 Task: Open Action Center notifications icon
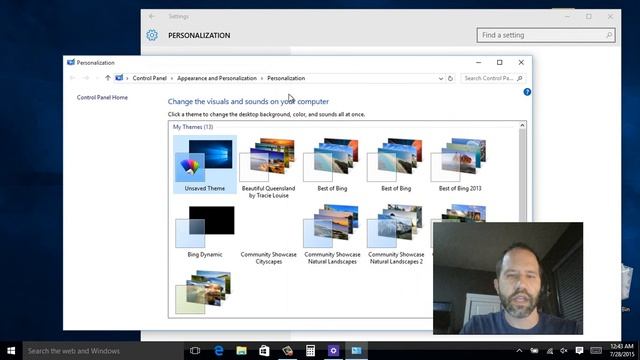click(x=579, y=351)
